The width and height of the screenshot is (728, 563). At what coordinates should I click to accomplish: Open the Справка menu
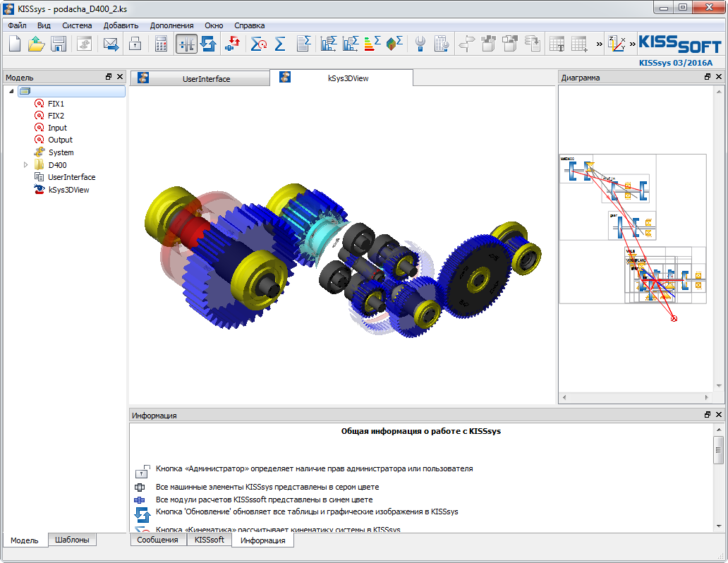(x=249, y=25)
